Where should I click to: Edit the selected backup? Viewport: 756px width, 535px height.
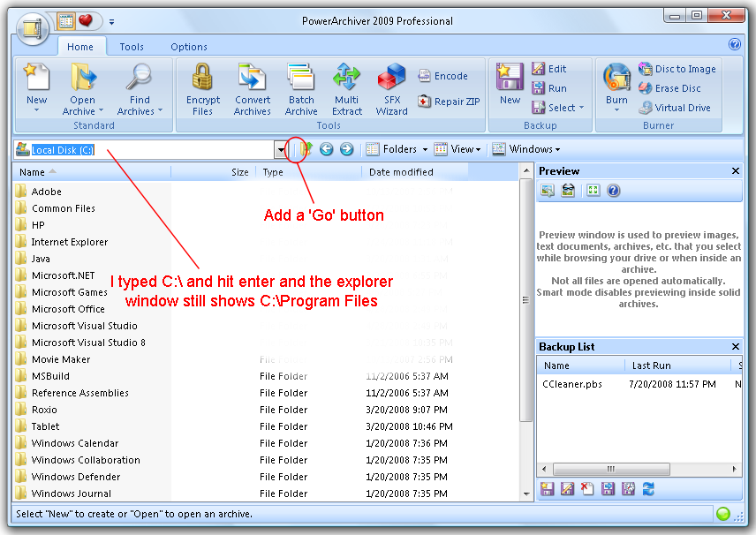click(x=549, y=69)
